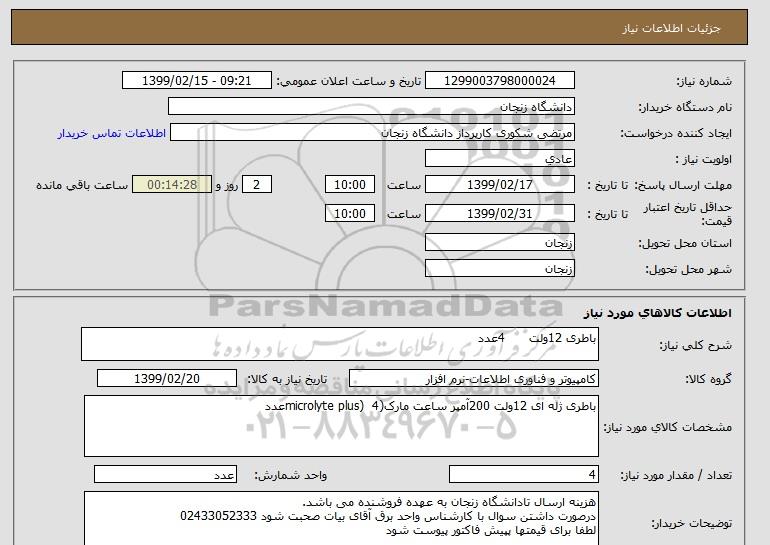770x545 pixels.
Task: Click announcement date field 1399/02/15 - 09:21
Action: coord(196,81)
